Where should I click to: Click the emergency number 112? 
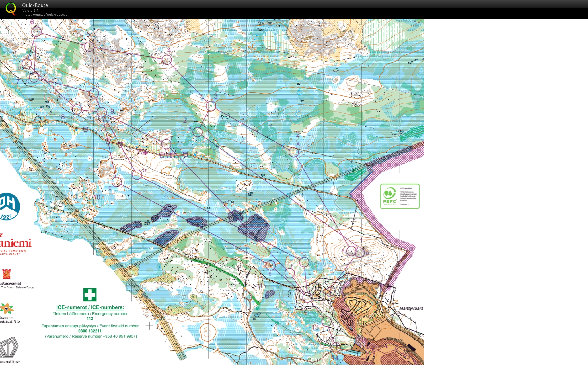pyautogui.click(x=90, y=319)
